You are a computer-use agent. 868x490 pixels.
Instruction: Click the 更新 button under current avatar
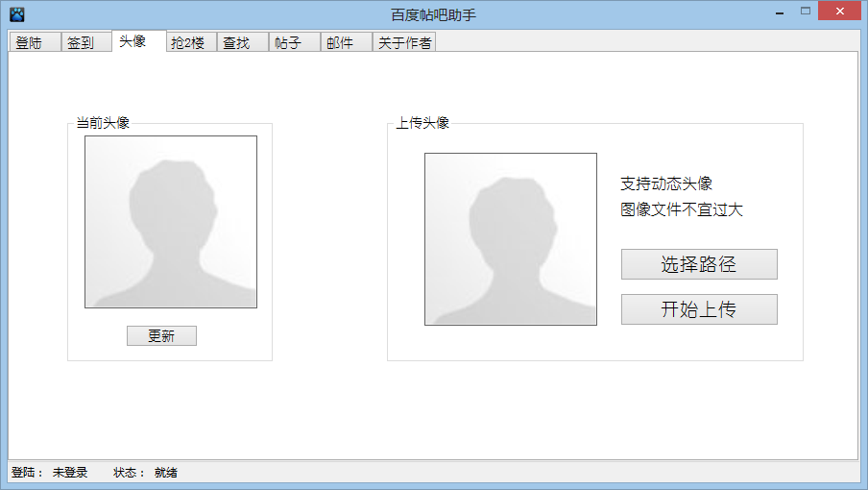[x=161, y=335]
